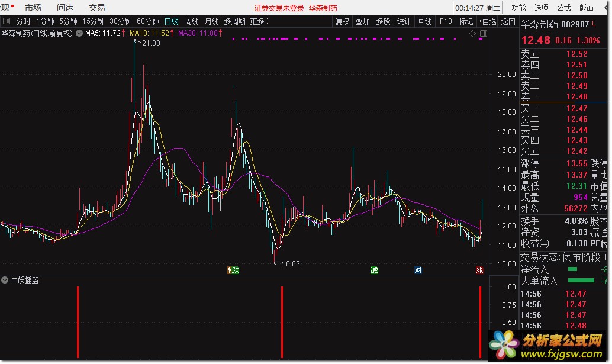Open the 版面 menu
The height and width of the screenshot is (364, 612).
pos(586,8)
